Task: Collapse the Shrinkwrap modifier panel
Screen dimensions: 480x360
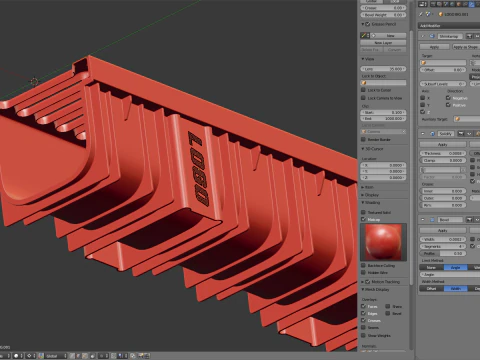Action: pyautogui.click(x=423, y=36)
